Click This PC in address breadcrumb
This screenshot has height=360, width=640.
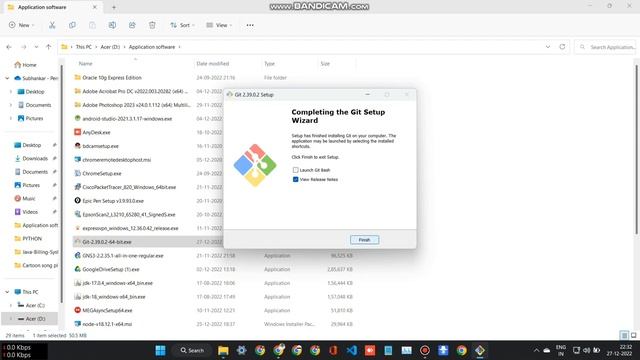coord(84,47)
